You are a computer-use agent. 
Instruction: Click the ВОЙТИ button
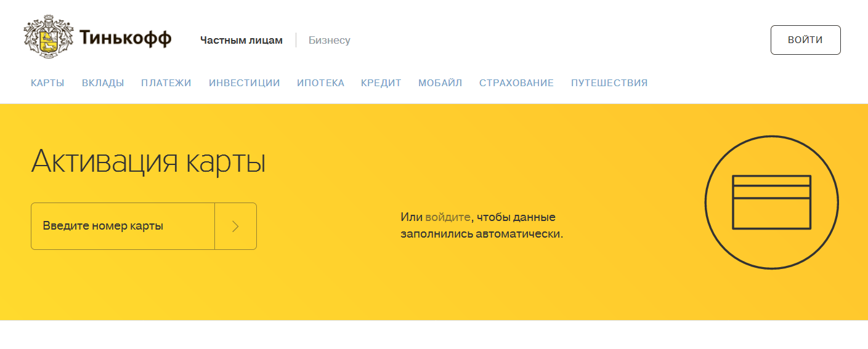click(x=805, y=40)
